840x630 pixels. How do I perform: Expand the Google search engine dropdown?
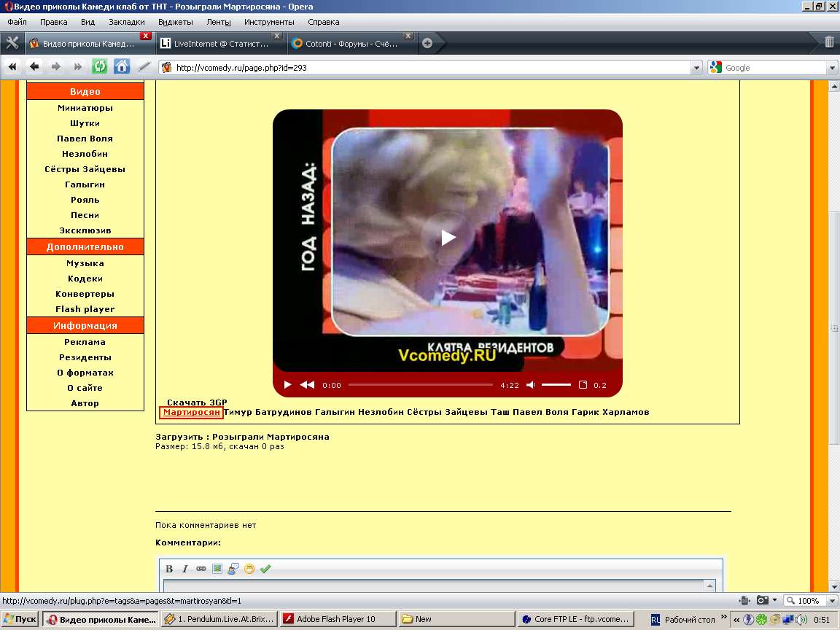point(832,68)
